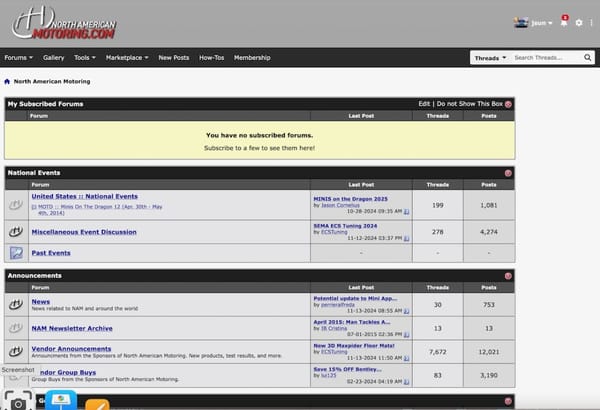Go to last post of Potential update to Mini App
Viewport: 600px width, 410px height.
(406, 311)
